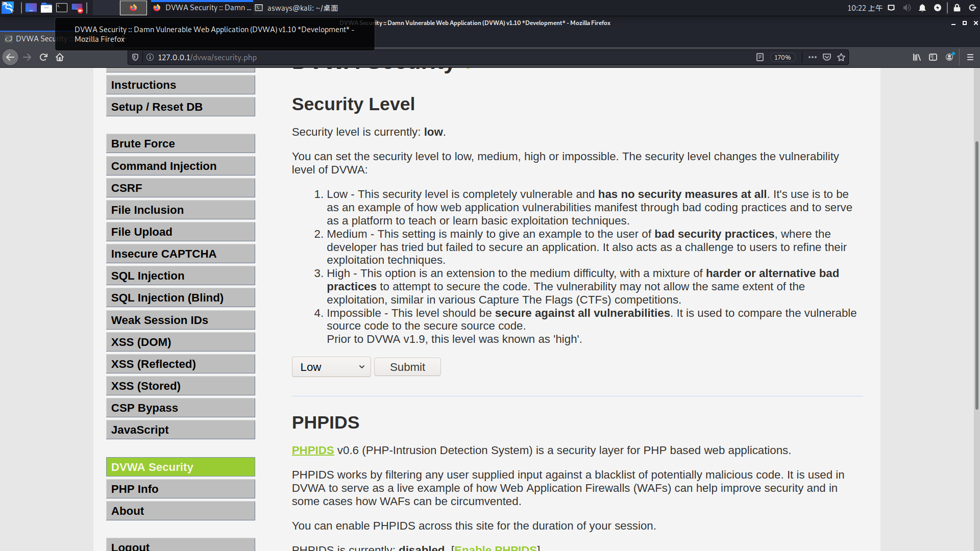Screen dimensions: 980x551
Task: Open the notifications bell icon
Action: pyautogui.click(x=922, y=8)
